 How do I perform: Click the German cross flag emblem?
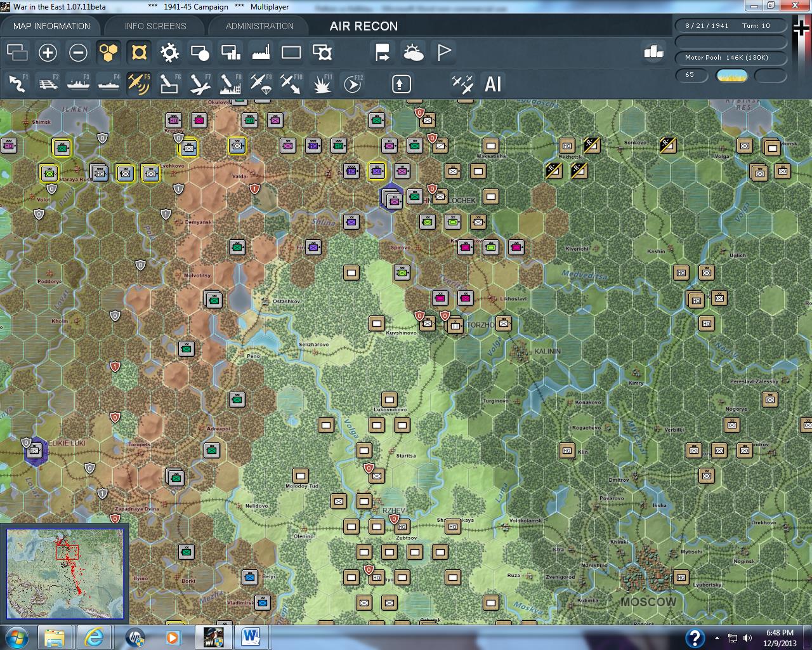(x=802, y=29)
